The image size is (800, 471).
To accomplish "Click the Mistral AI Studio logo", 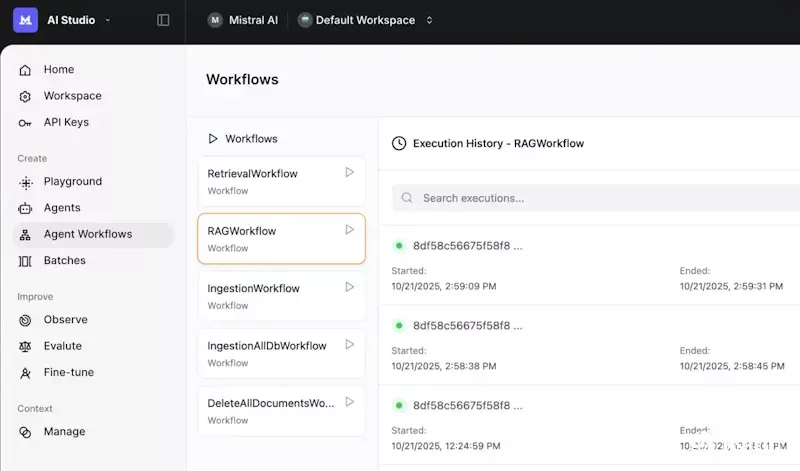I will coord(25,20).
